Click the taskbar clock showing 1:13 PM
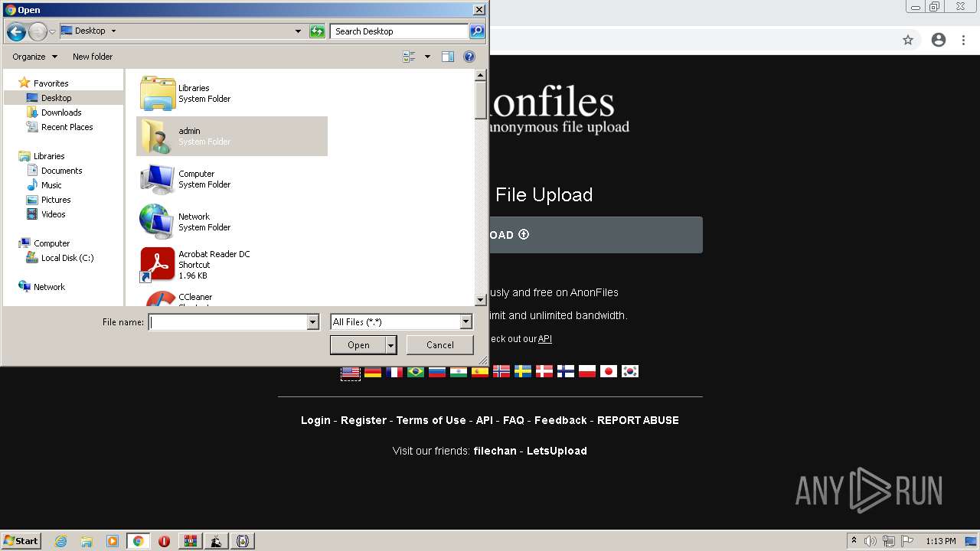This screenshot has height=551, width=980. pos(940,541)
